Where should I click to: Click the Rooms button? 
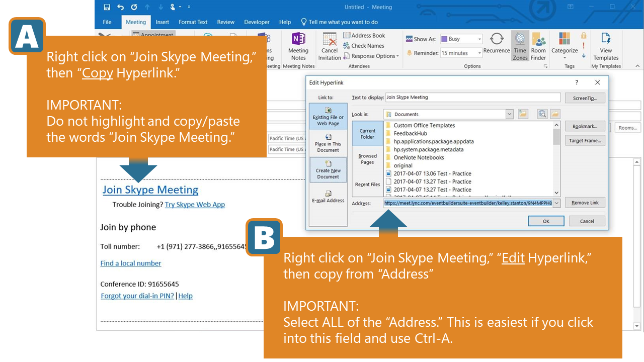coord(627,128)
